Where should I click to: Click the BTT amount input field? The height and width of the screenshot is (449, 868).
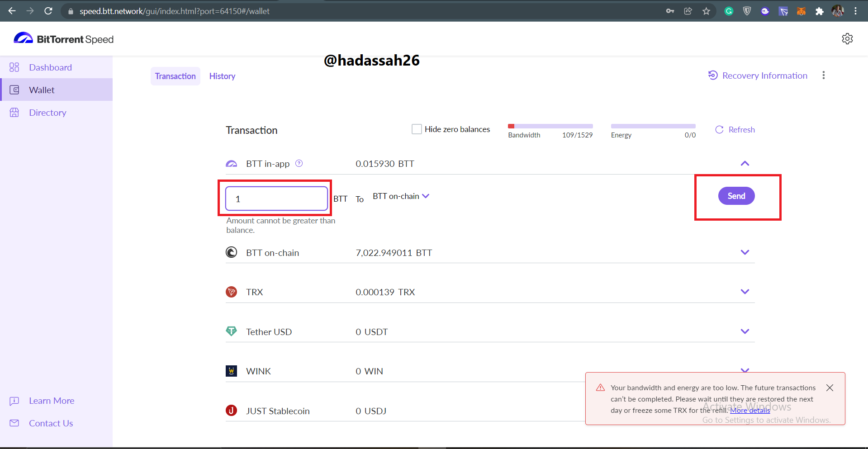pos(276,199)
